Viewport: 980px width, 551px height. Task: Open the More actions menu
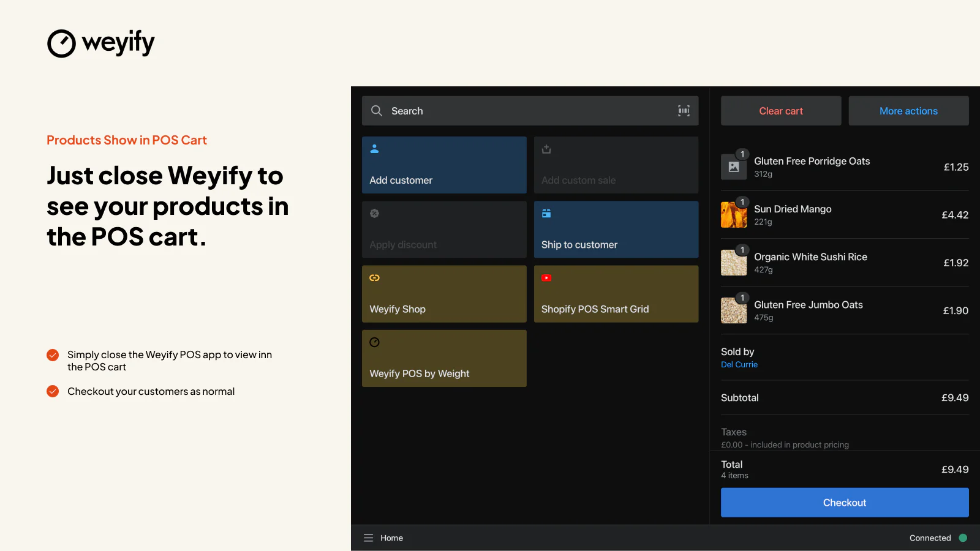tap(909, 111)
